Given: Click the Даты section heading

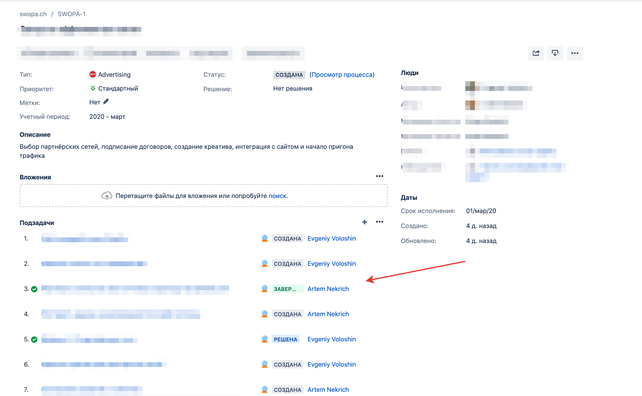Looking at the screenshot, I should pyautogui.click(x=409, y=197).
